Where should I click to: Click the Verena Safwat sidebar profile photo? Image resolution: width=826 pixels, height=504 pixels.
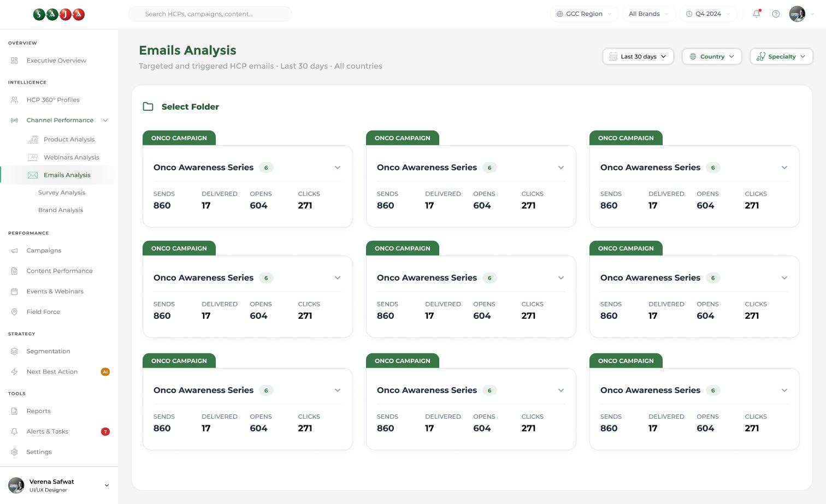(16, 485)
